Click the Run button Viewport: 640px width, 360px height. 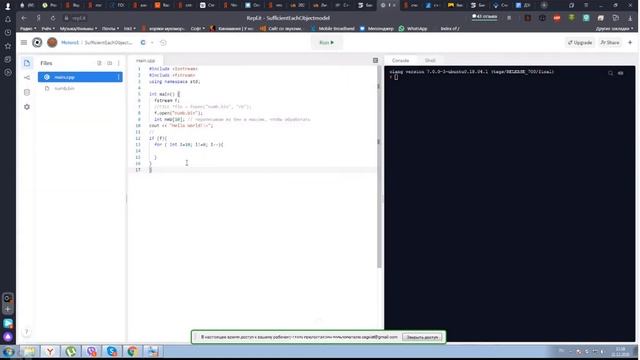[327, 42]
